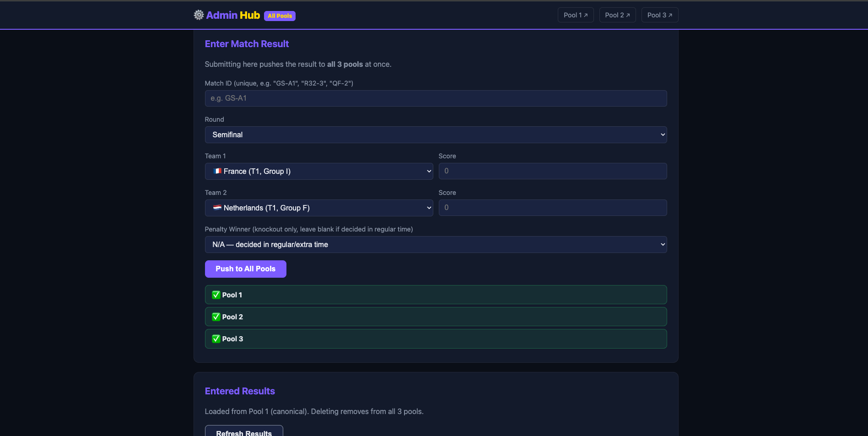The height and width of the screenshot is (436, 868).
Task: Open the Pool 3 external link
Action: pos(660,15)
